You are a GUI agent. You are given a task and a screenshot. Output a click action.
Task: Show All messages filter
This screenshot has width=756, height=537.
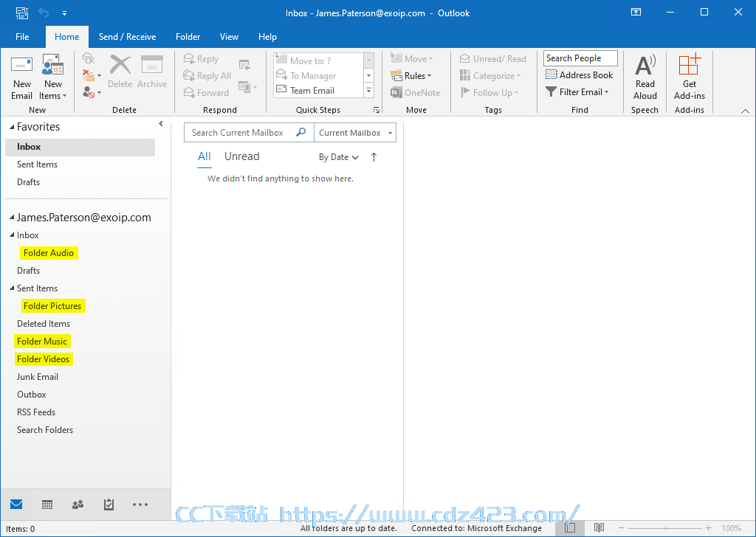click(x=205, y=156)
